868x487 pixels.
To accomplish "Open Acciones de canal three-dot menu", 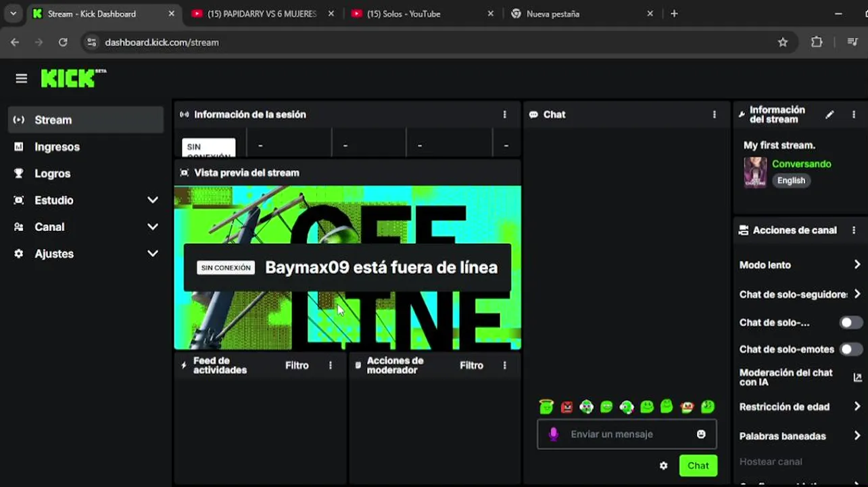I will tap(854, 231).
